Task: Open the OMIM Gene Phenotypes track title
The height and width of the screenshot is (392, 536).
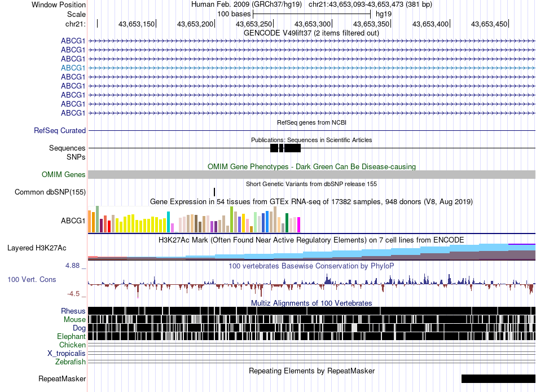Action: [x=311, y=166]
